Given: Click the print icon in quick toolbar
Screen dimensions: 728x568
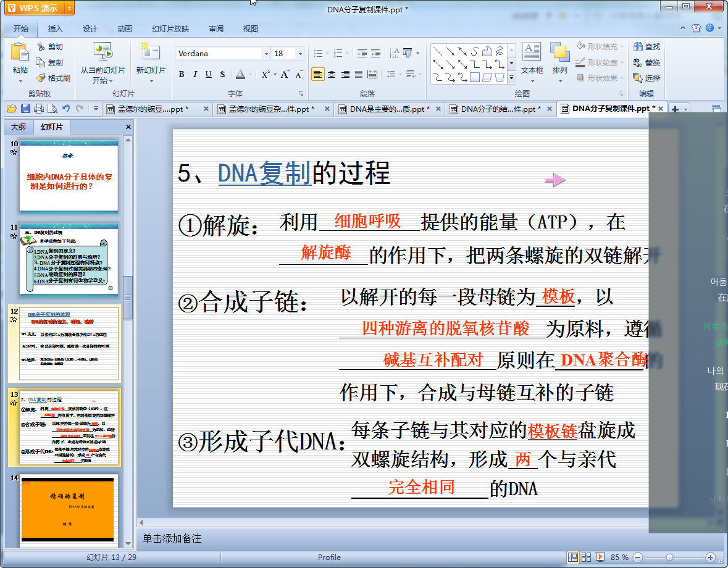Looking at the screenshot, I should pos(39,109).
